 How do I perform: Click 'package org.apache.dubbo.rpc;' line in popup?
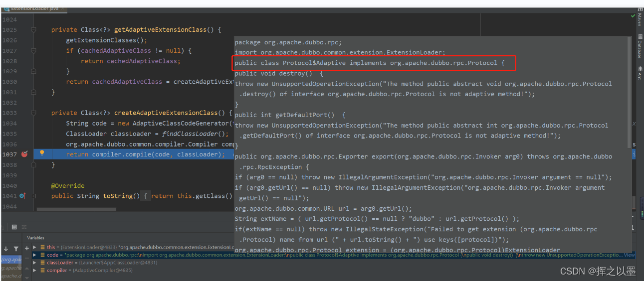coord(288,42)
